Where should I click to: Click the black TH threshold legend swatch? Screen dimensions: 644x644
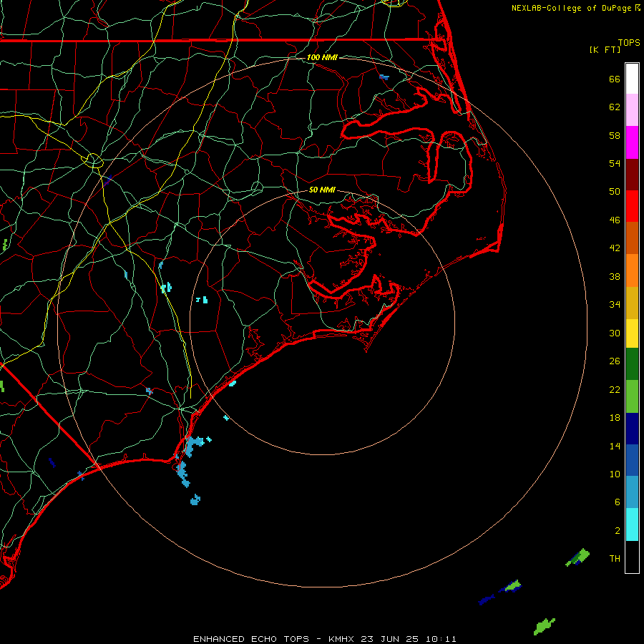click(632, 557)
